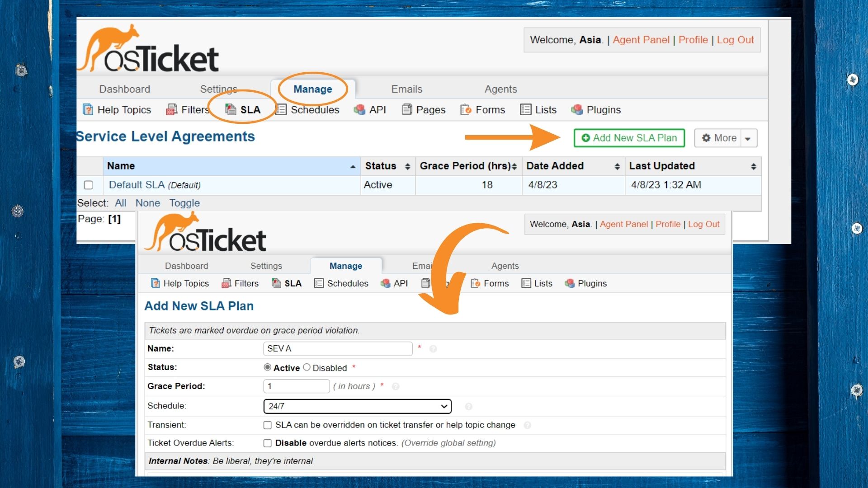
Task: Click the Plugins icon in top navigation
Action: [x=577, y=110]
